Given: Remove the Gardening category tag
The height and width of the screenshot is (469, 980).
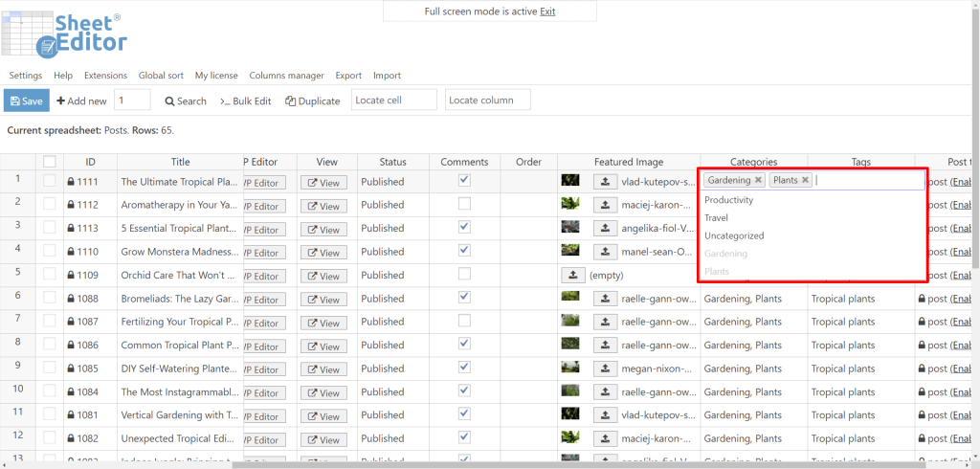Looking at the screenshot, I should coord(758,180).
